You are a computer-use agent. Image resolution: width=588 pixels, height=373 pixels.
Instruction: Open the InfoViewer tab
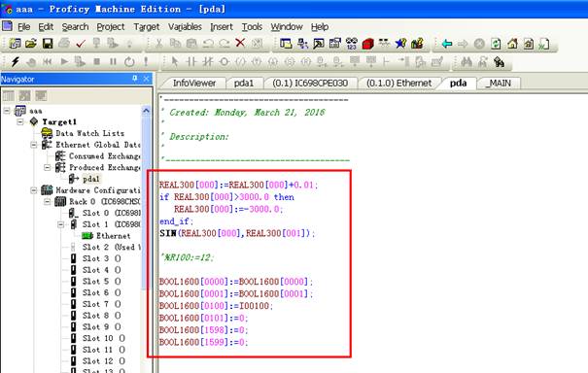point(193,84)
